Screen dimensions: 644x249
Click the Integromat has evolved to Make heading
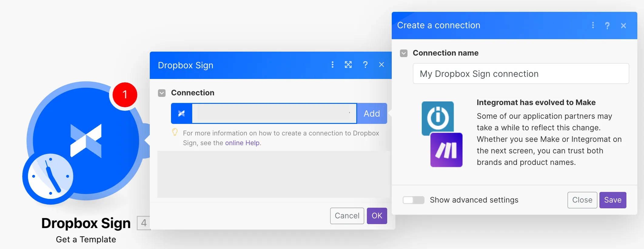point(536,102)
